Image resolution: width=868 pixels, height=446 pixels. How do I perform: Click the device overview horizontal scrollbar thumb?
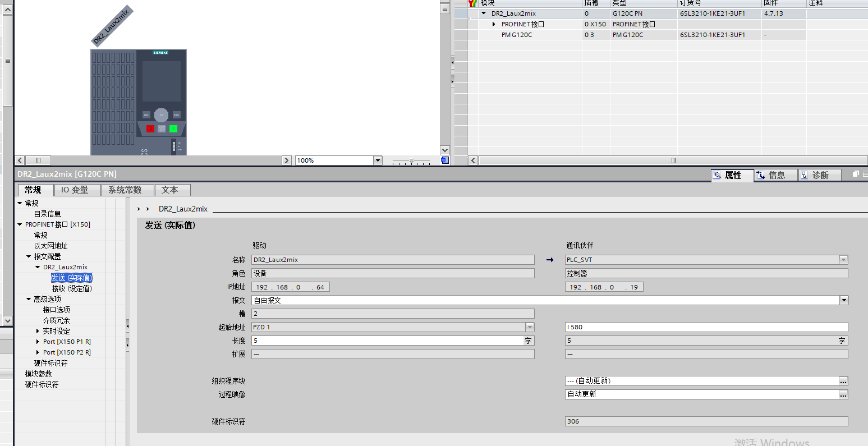tap(673, 160)
